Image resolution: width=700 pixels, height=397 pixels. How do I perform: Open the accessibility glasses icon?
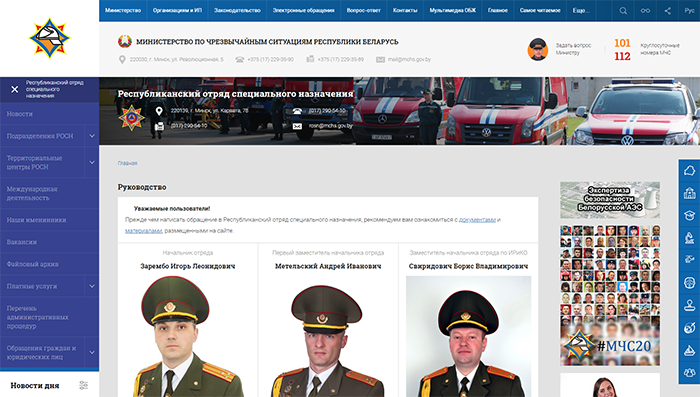645,11
